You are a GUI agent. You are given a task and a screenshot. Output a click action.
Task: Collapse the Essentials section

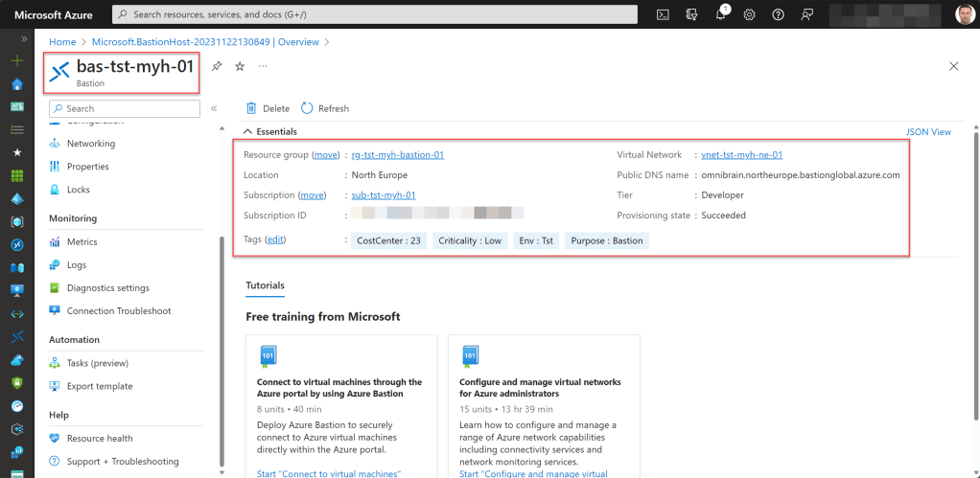click(248, 131)
